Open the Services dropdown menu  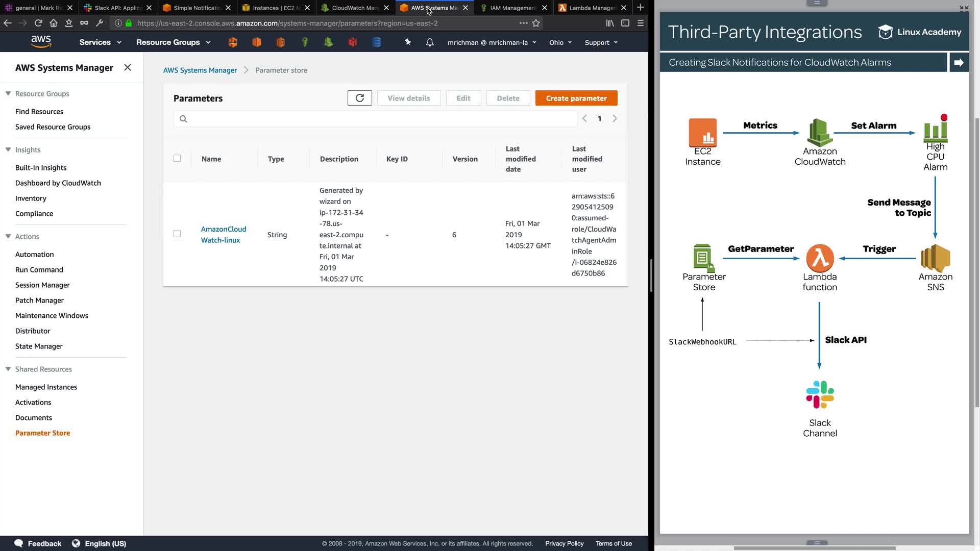pos(100,42)
